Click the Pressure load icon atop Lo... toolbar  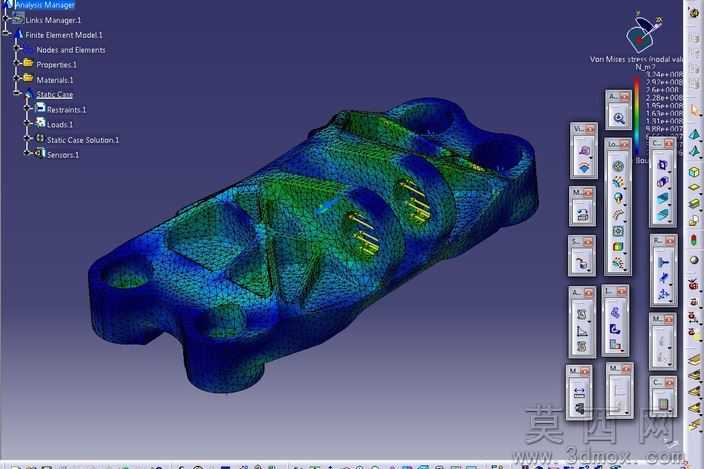point(618,166)
